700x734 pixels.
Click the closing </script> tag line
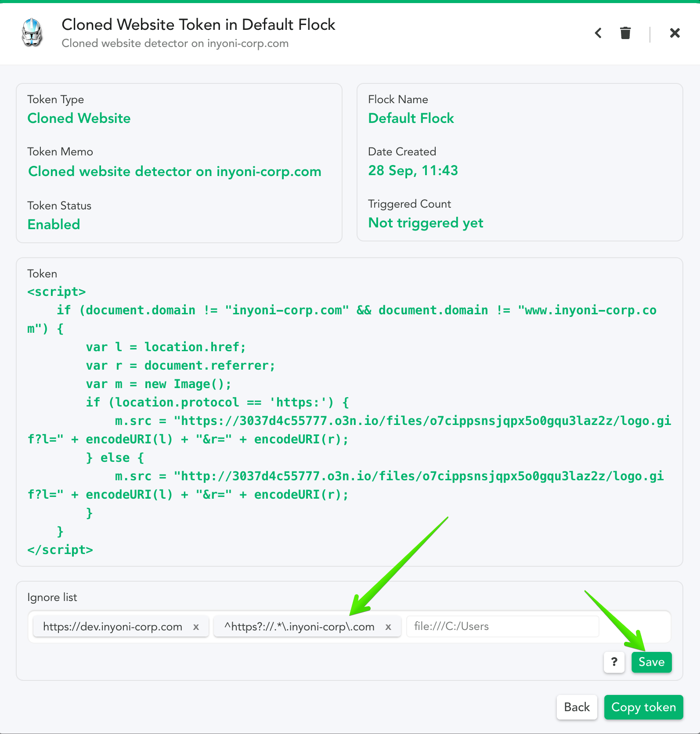pyautogui.click(x=60, y=550)
